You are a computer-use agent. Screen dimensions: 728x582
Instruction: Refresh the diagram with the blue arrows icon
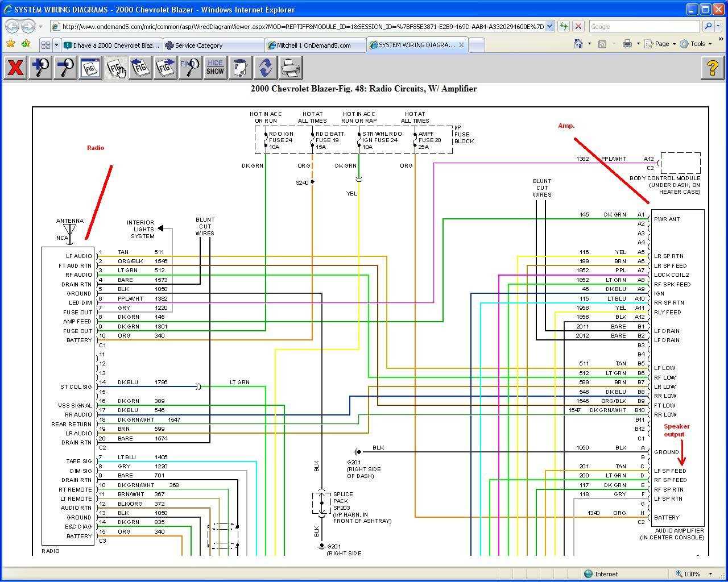(x=266, y=68)
